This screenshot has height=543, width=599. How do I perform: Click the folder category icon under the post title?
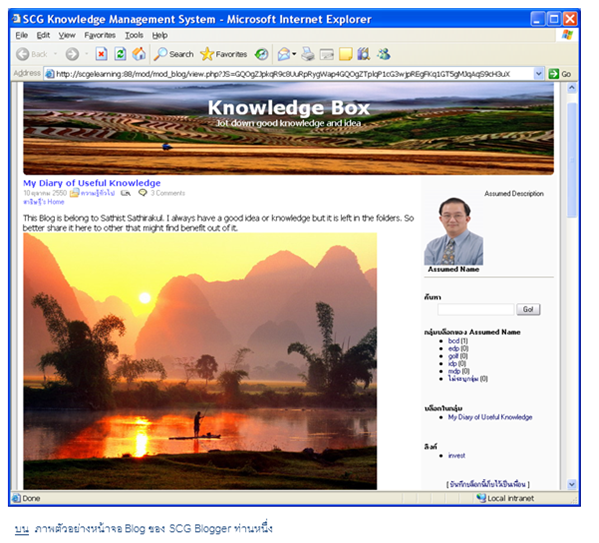74,193
